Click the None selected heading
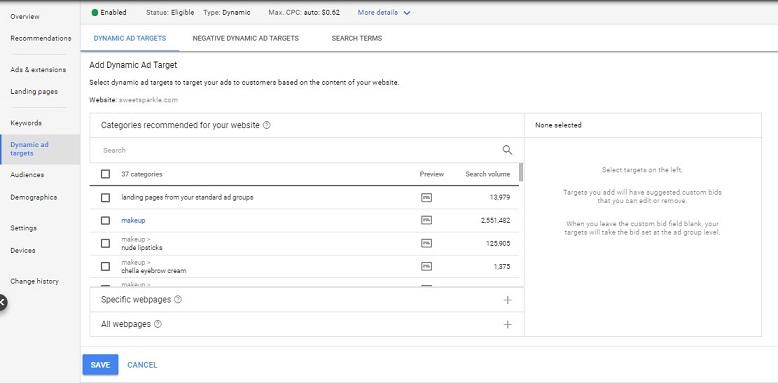The width and height of the screenshot is (778, 383). 558,126
